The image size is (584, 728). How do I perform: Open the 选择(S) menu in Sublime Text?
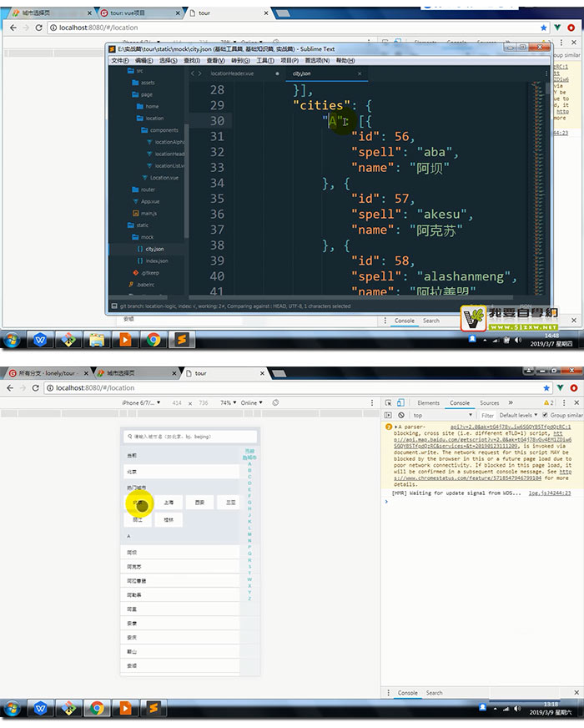(168, 61)
